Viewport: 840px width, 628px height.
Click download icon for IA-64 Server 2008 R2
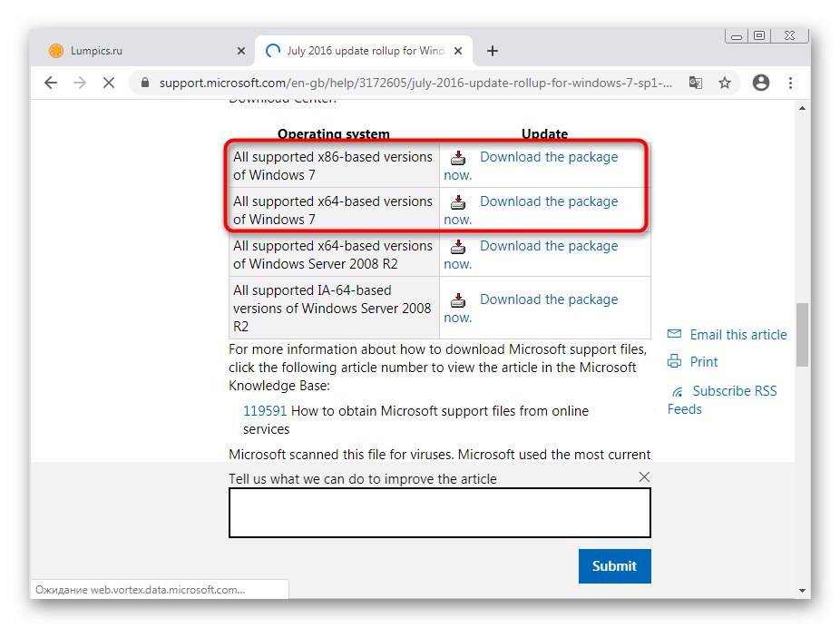458,300
